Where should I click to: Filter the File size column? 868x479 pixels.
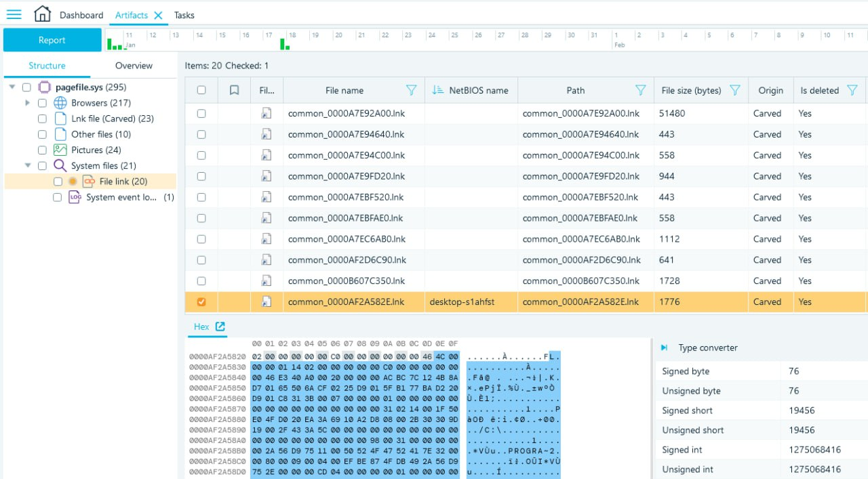pos(734,90)
